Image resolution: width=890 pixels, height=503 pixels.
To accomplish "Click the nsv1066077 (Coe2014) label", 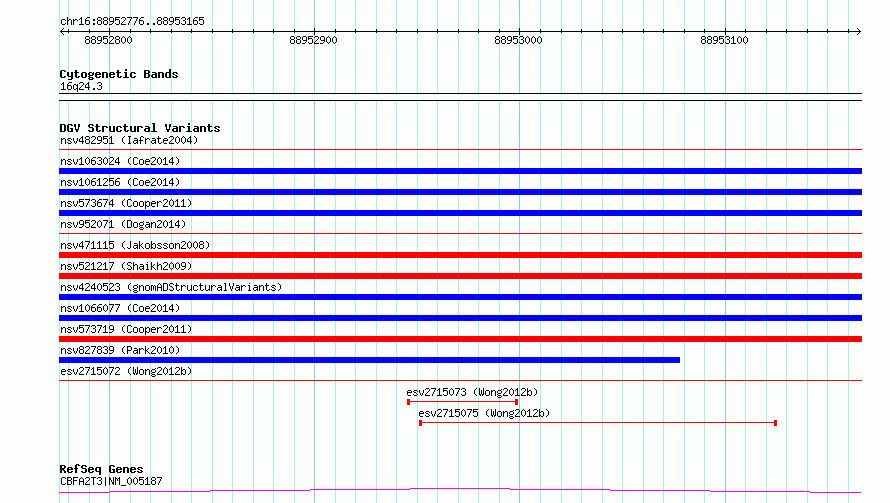I will point(120,308).
